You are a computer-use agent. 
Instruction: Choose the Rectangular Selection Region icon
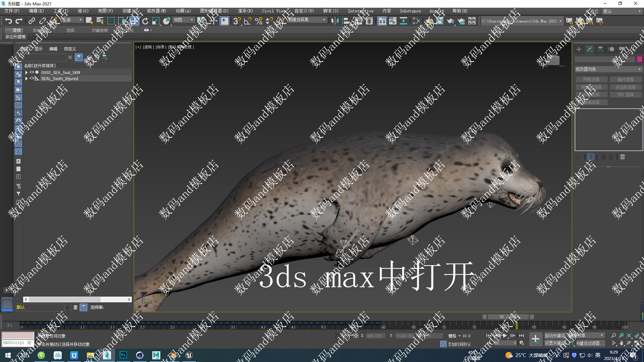(x=111, y=21)
